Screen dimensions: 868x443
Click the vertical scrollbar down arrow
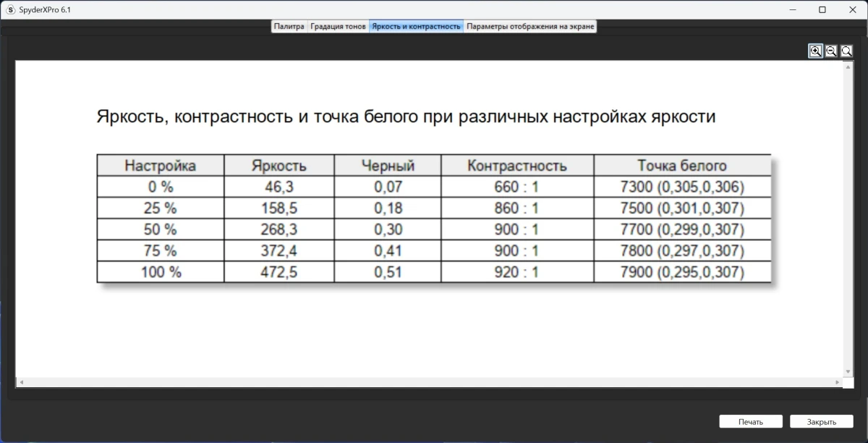pyautogui.click(x=848, y=371)
